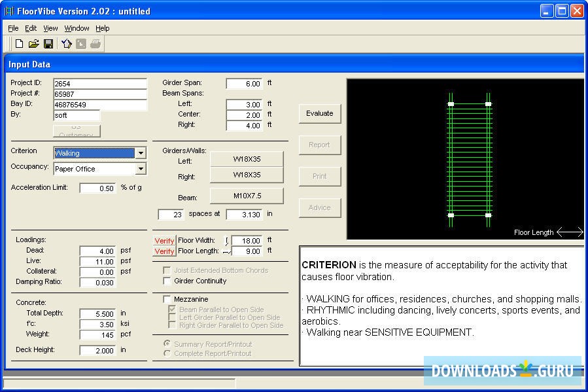Click the Left girder W18X35 button
The width and height of the screenshot is (588, 392).
[x=247, y=159]
